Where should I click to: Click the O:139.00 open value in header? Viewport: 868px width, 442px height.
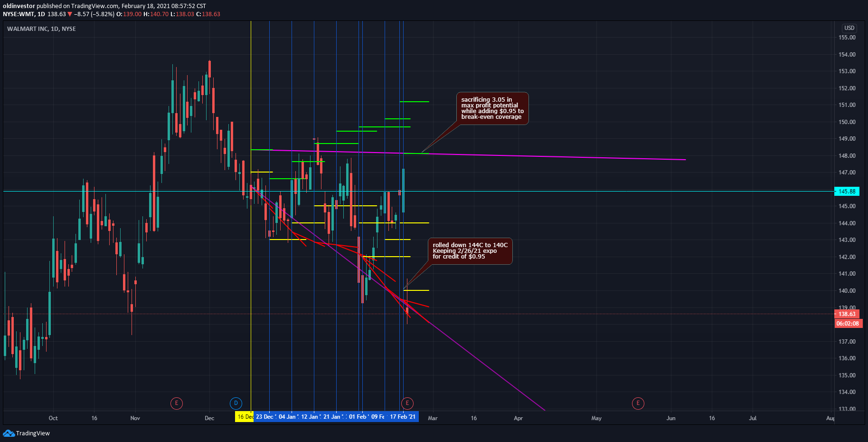[129, 14]
